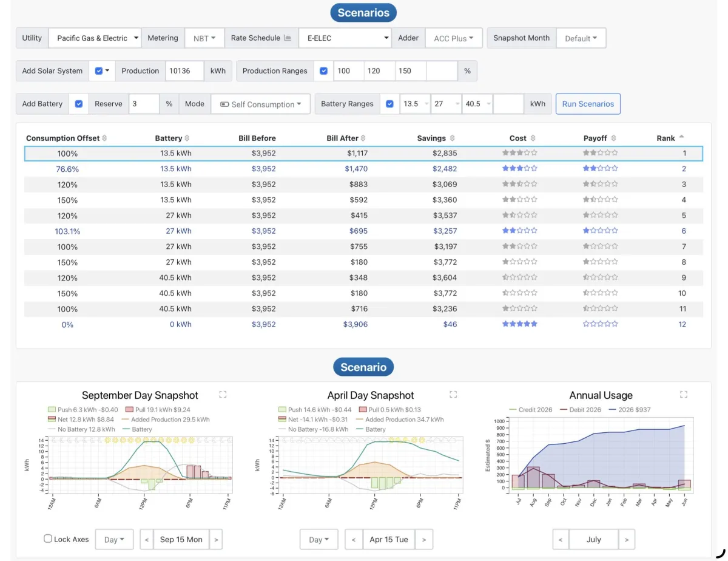Click the Production kWh input field

click(x=184, y=71)
